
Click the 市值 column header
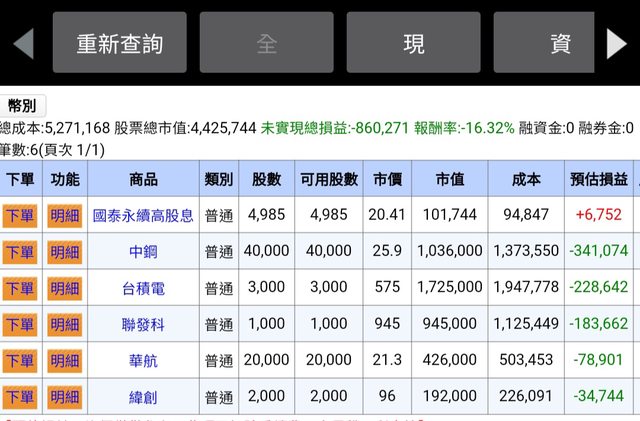pyautogui.click(x=450, y=180)
